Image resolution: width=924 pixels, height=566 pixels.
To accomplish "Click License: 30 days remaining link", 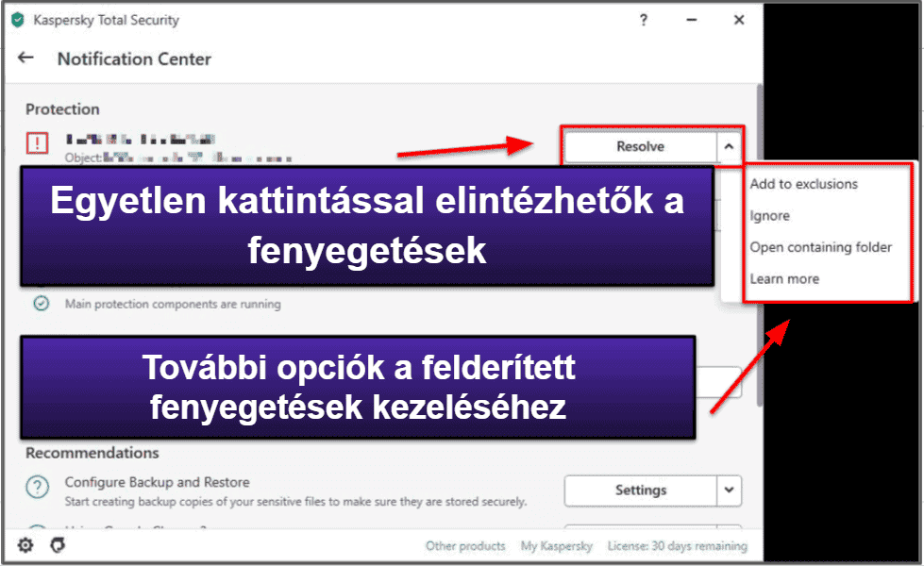I will point(677,546).
